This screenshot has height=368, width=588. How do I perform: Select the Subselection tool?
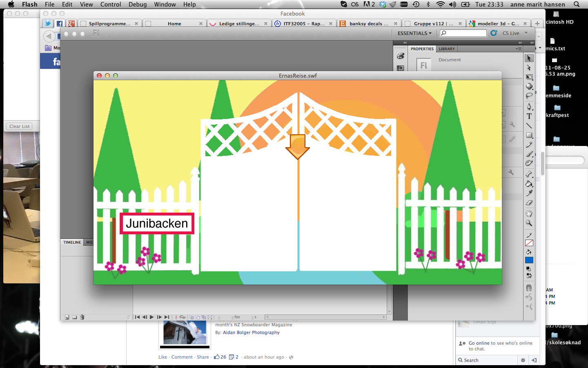(x=529, y=68)
